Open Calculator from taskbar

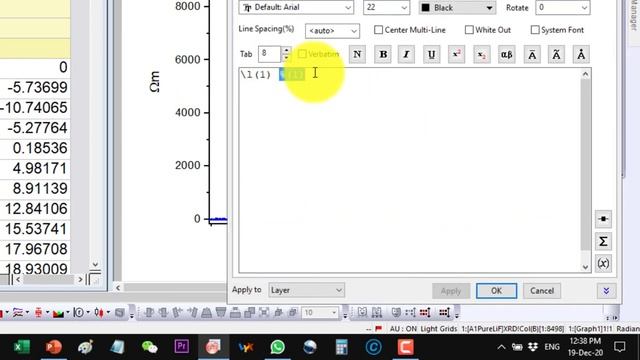coord(341,347)
